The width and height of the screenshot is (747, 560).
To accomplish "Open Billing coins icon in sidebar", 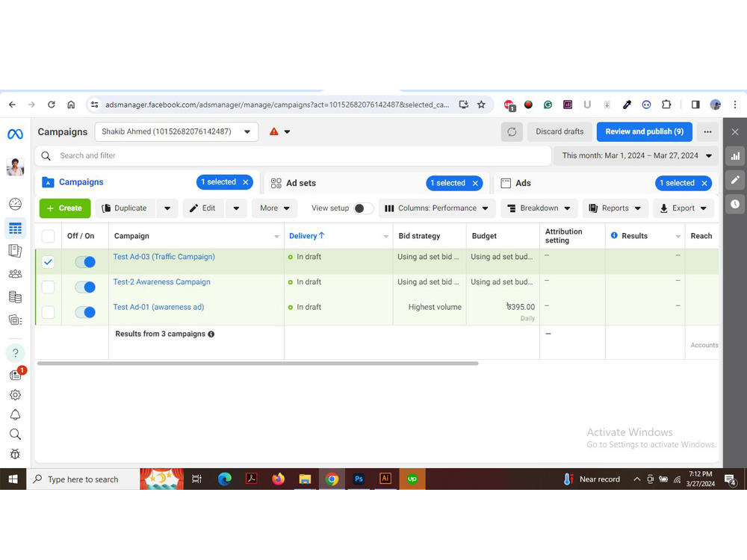I will point(15,297).
